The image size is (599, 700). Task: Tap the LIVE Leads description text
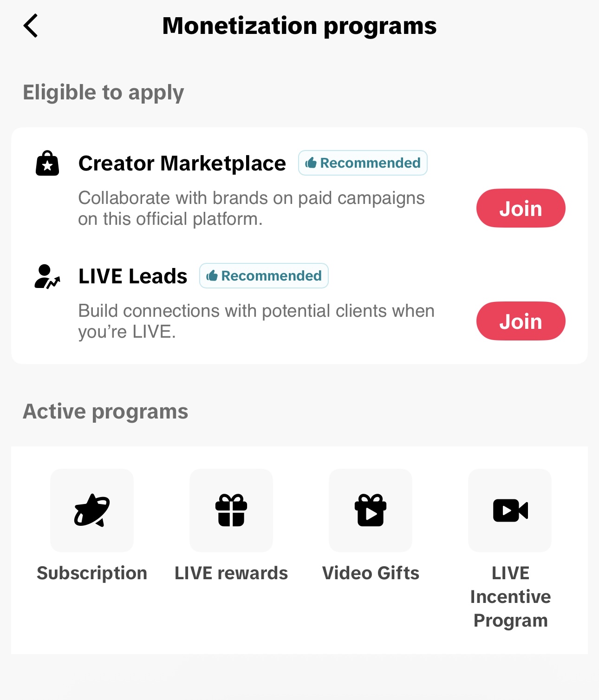point(256,321)
